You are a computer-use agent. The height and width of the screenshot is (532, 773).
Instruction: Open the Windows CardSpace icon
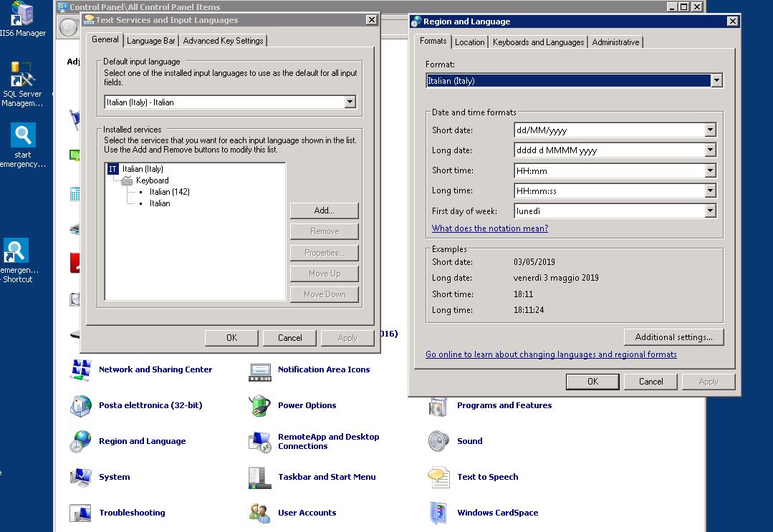point(438,513)
